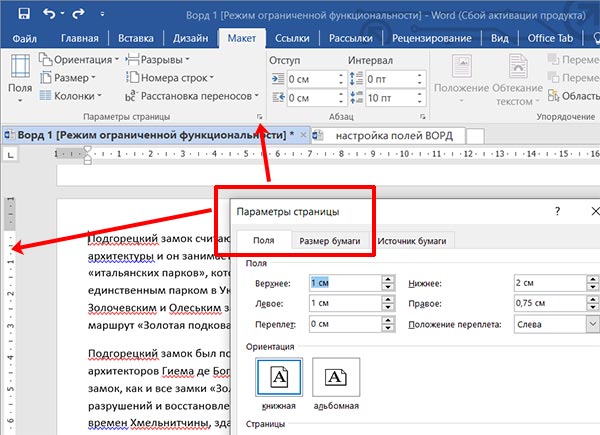600x435 pixels.
Task: Adjust the spacing after spinner arrows
Action: click(x=420, y=98)
